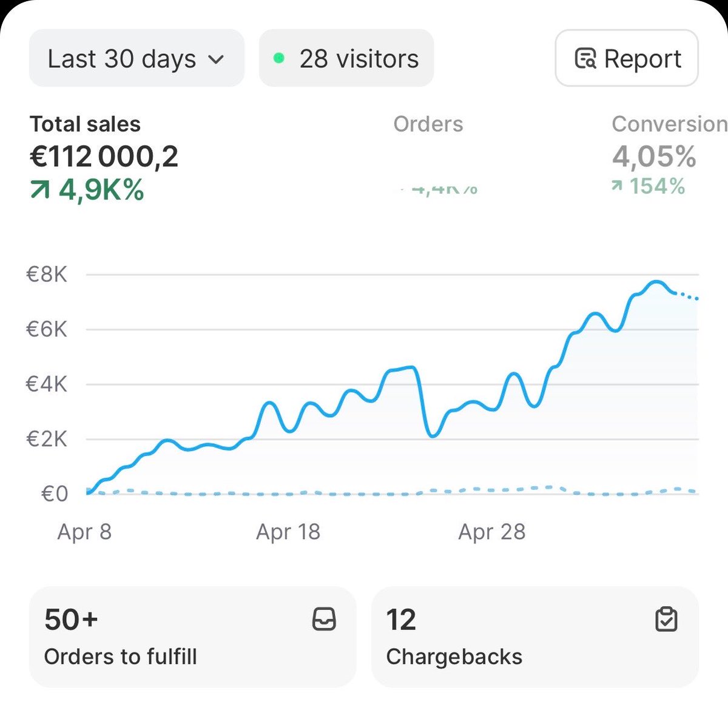Screen dimensions: 728x710
Task: Open the 12 Chargebacks card
Action: [x=534, y=637]
